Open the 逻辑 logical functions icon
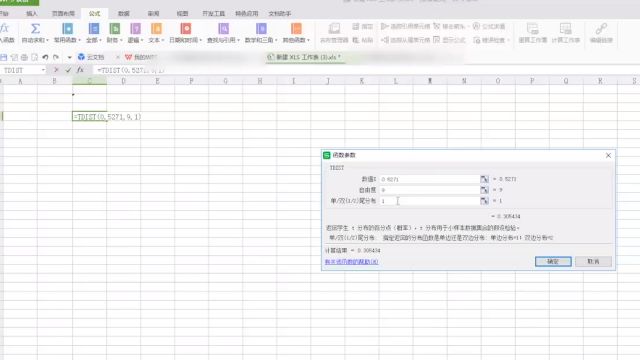 pyautogui.click(x=135, y=29)
